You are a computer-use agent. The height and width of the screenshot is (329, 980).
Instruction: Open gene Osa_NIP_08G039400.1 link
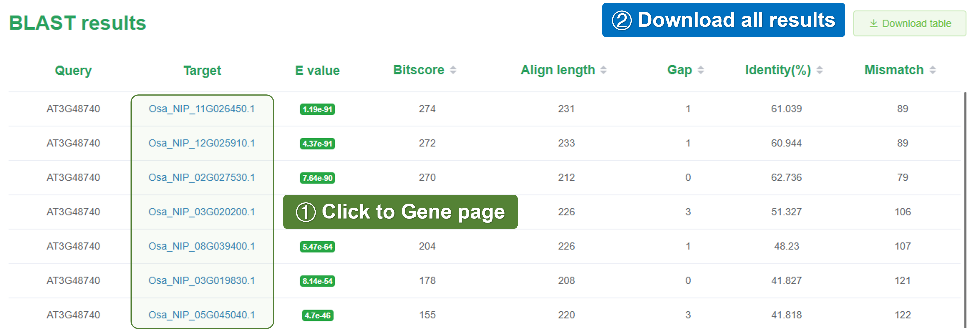[202, 246]
